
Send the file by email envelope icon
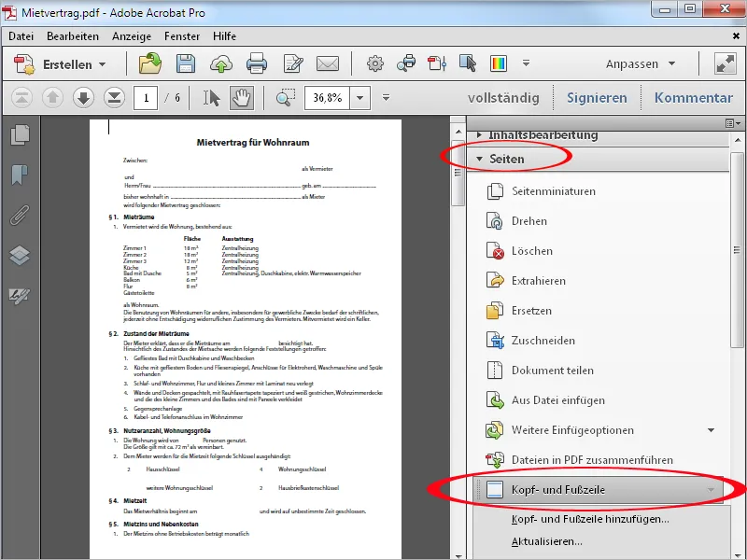click(328, 63)
